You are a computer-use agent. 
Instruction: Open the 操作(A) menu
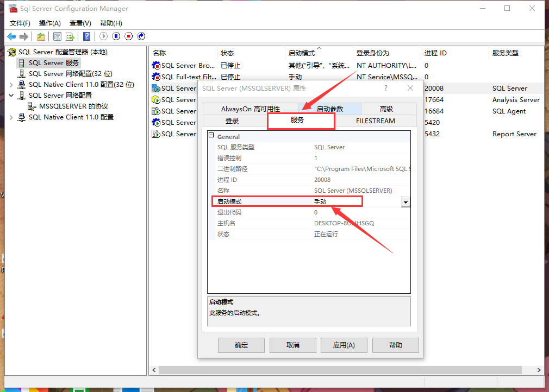[x=49, y=23]
